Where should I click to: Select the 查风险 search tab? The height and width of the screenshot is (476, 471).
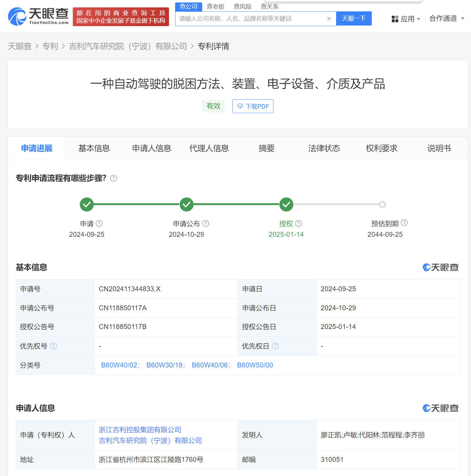coord(243,6)
